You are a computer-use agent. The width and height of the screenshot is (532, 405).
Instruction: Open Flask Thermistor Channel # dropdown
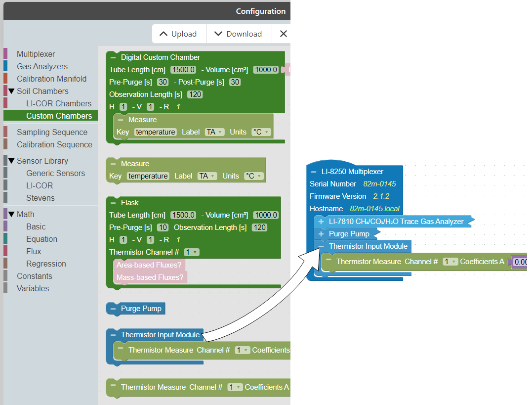coord(191,252)
